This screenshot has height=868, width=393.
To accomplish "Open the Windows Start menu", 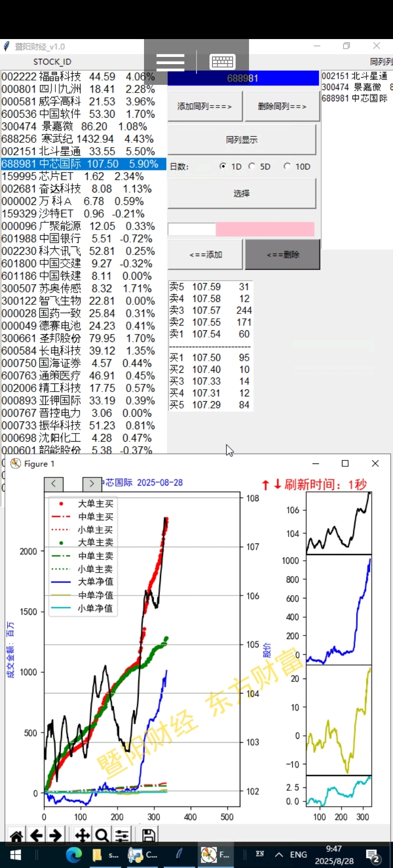I will [x=15, y=855].
